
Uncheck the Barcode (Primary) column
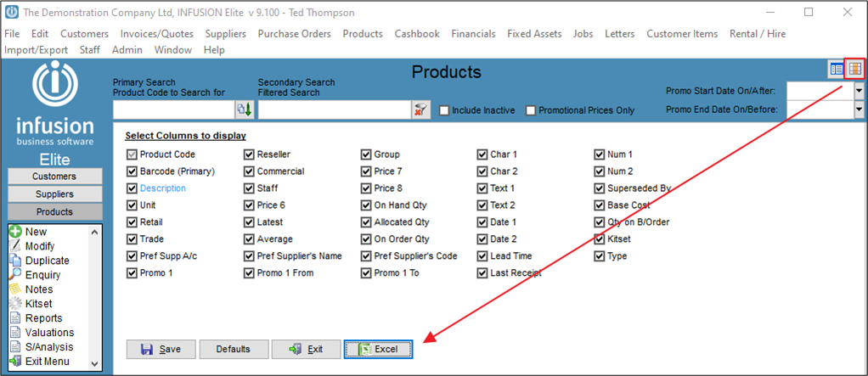click(x=132, y=171)
